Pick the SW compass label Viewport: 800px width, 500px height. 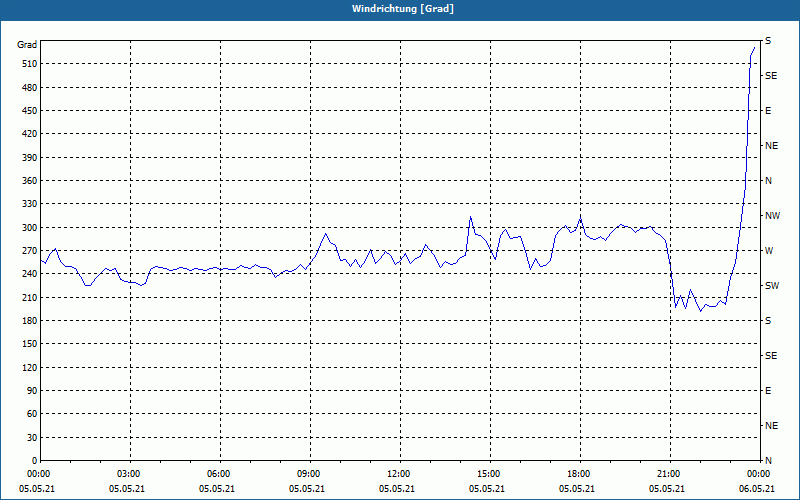pos(772,286)
